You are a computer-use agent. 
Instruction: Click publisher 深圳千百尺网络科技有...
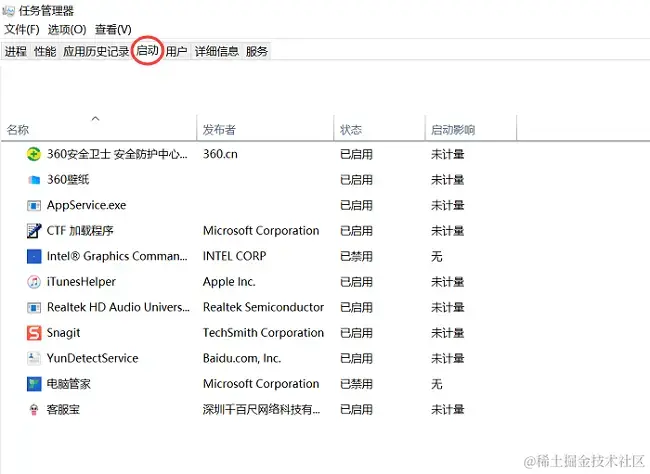point(261,410)
